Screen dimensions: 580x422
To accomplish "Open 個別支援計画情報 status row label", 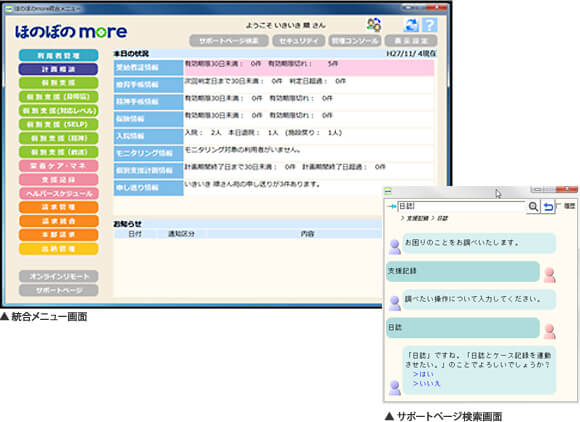I will click(148, 171).
